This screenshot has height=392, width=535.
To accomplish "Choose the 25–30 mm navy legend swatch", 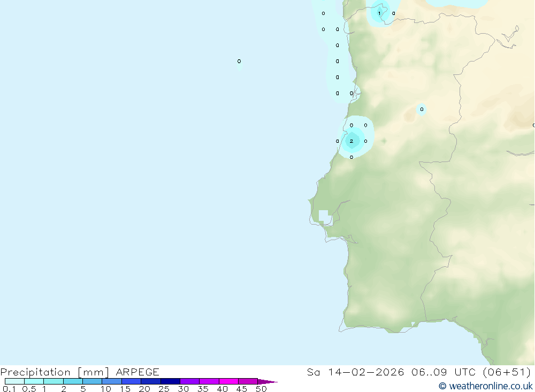I will [x=170, y=381].
